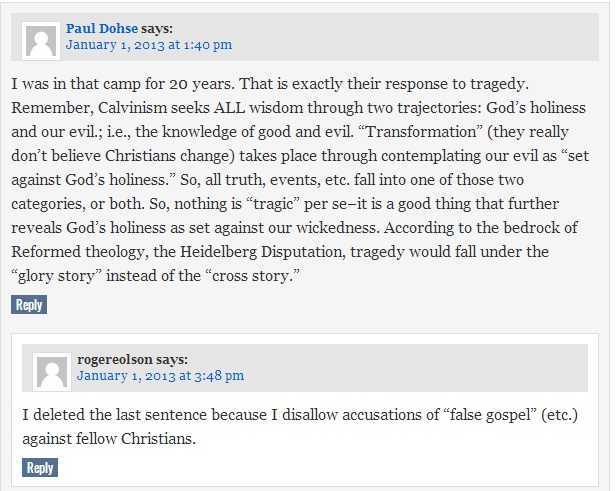The height and width of the screenshot is (491, 615).
Task: Click the words "against fellow Christians."
Action: pyautogui.click(x=107, y=438)
